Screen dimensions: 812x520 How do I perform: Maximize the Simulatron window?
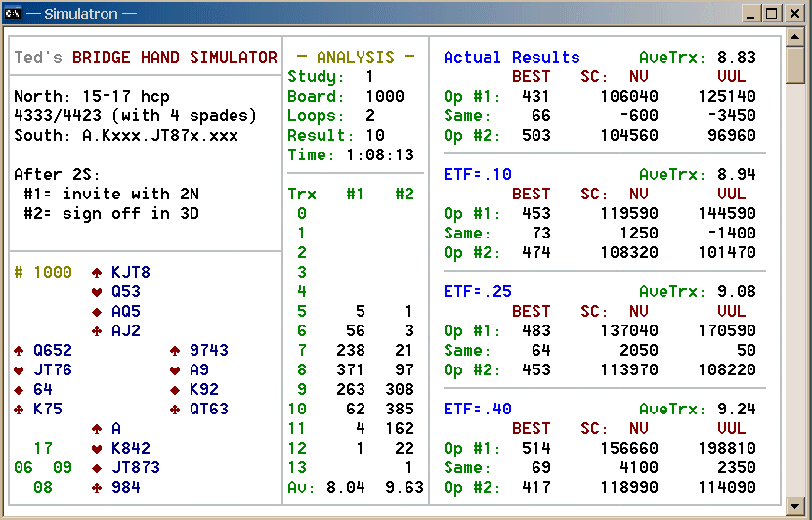(771, 13)
